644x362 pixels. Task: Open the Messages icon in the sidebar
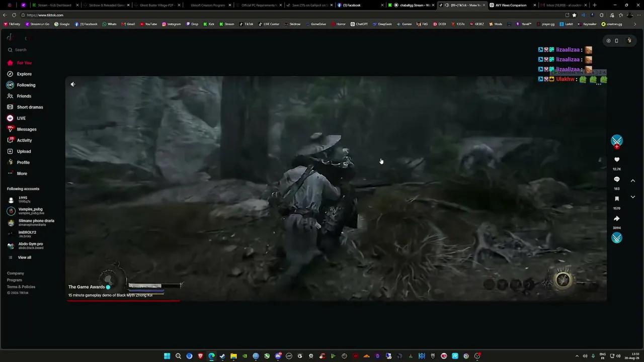(10, 129)
